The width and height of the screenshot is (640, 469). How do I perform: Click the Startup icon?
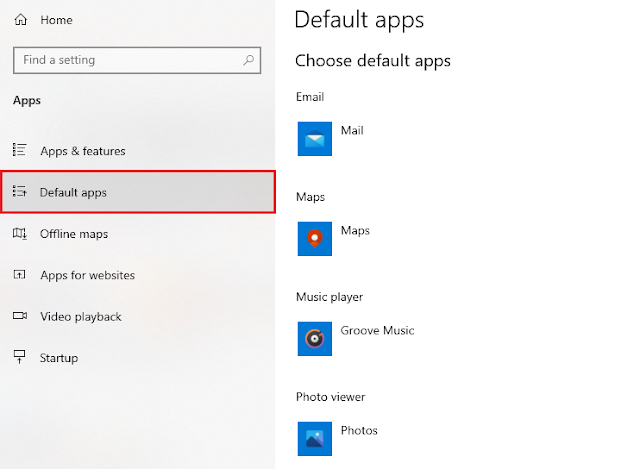[x=20, y=357]
